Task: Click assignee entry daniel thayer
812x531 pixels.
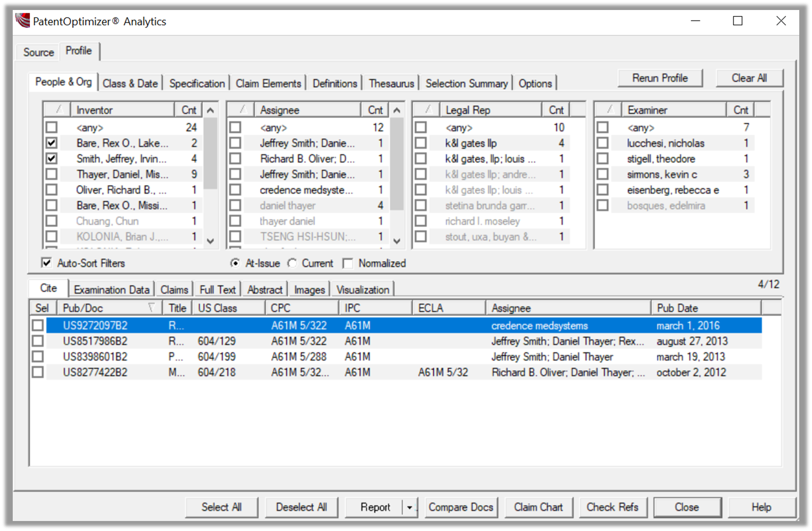Action: tap(288, 206)
